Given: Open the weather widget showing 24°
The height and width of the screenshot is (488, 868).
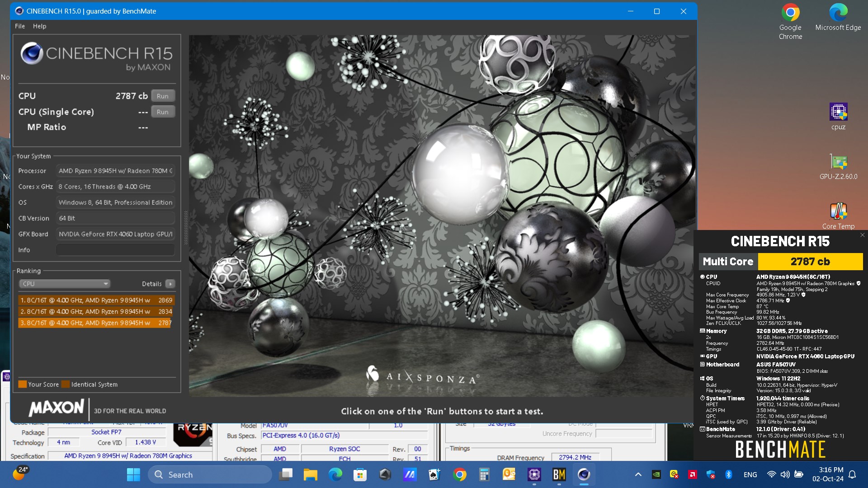Looking at the screenshot, I should pyautogui.click(x=20, y=474).
